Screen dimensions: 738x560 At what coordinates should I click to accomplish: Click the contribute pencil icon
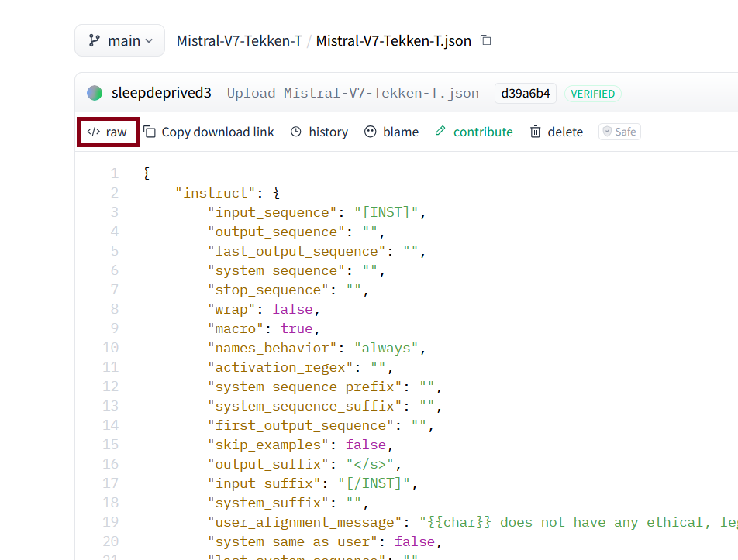(440, 131)
